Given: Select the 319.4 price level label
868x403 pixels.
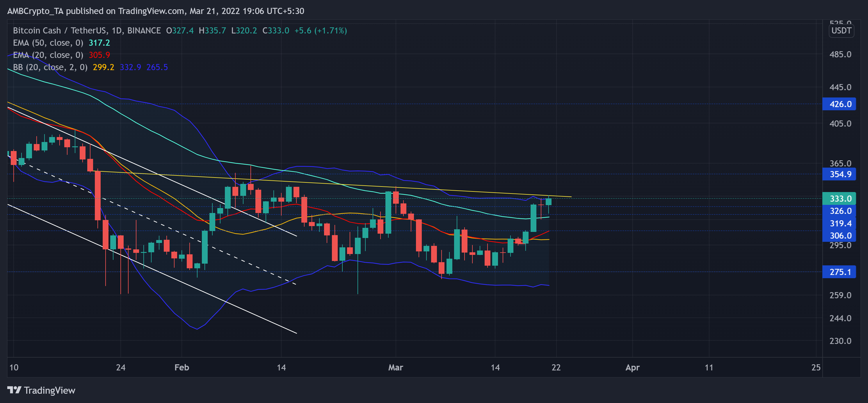Looking at the screenshot, I should pyautogui.click(x=839, y=223).
